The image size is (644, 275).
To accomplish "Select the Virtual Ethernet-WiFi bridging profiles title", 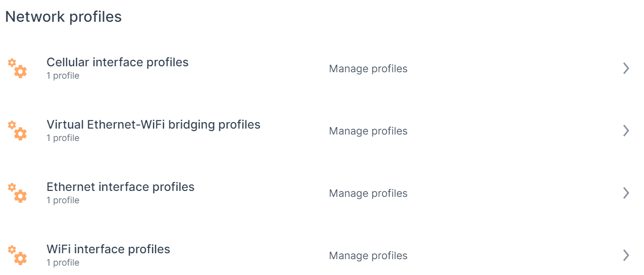I will (153, 125).
